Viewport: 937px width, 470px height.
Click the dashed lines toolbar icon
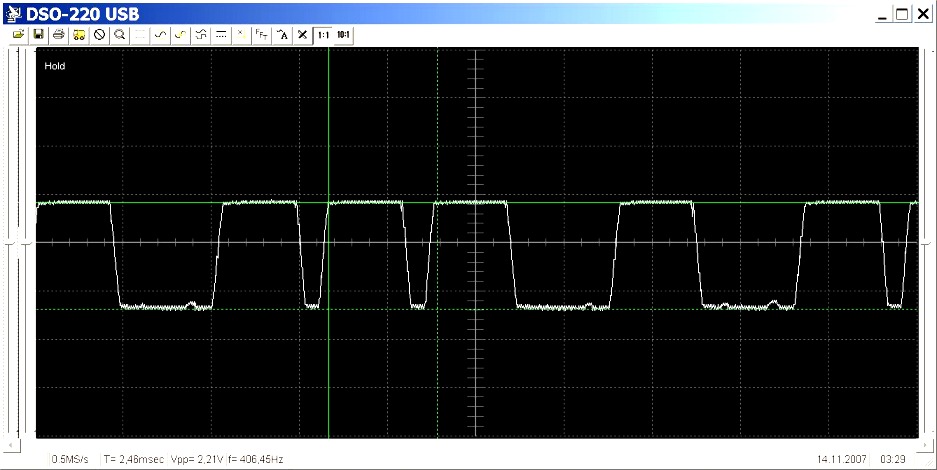pos(221,35)
